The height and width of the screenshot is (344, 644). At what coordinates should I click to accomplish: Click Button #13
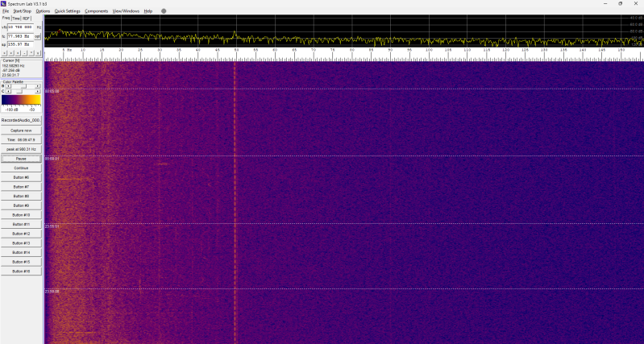[21, 243]
